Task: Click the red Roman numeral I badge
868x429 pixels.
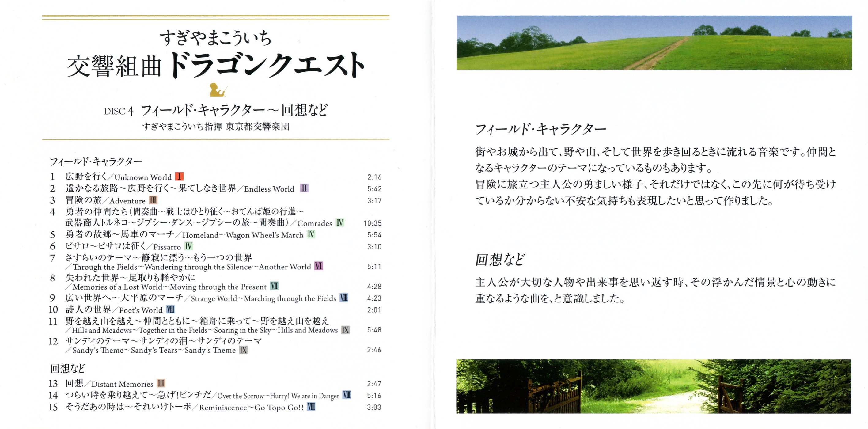Action: (179, 176)
